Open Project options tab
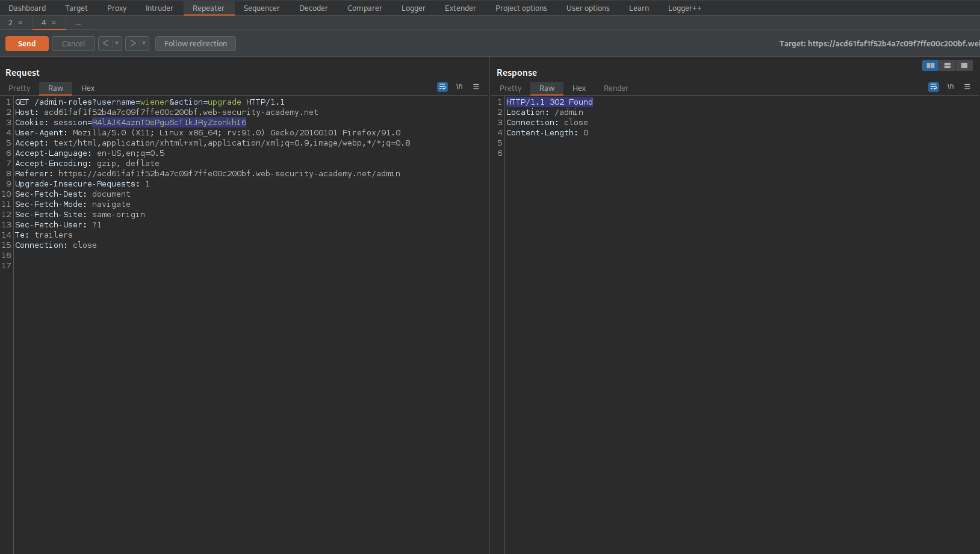The width and height of the screenshot is (980, 554). click(521, 8)
